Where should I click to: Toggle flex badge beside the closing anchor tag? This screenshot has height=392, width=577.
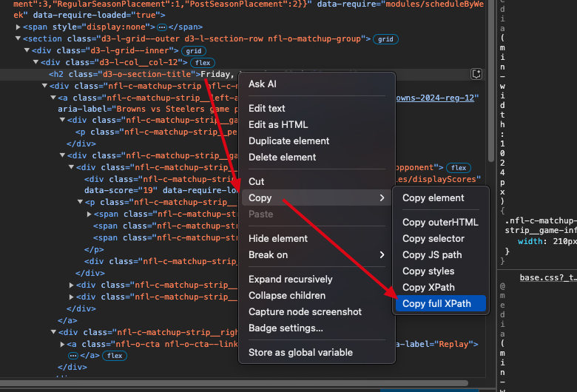[x=115, y=356]
